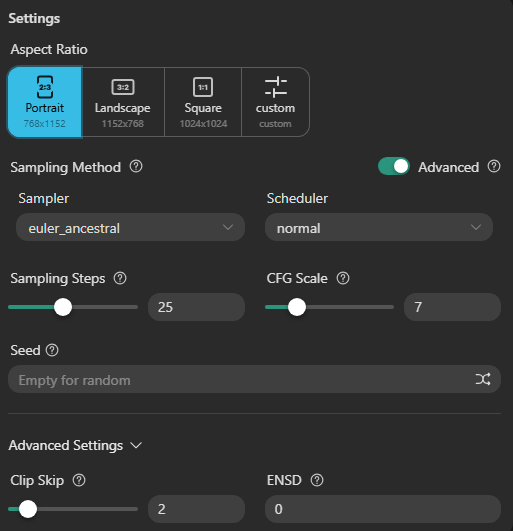
Task: Click the Seed input field
Action: pos(254,379)
